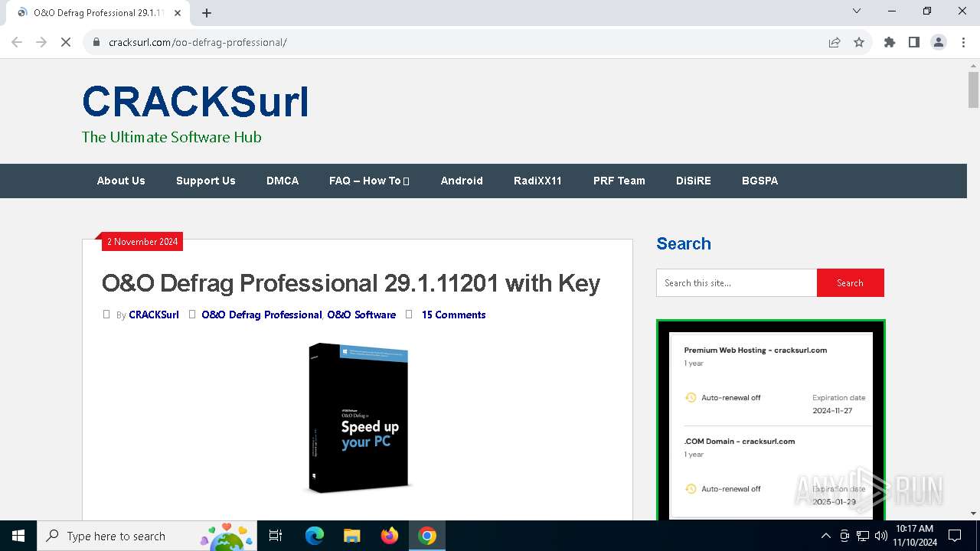Open the taskbar clock and date
Image resolution: width=980 pixels, height=551 pixels.
coord(915,536)
